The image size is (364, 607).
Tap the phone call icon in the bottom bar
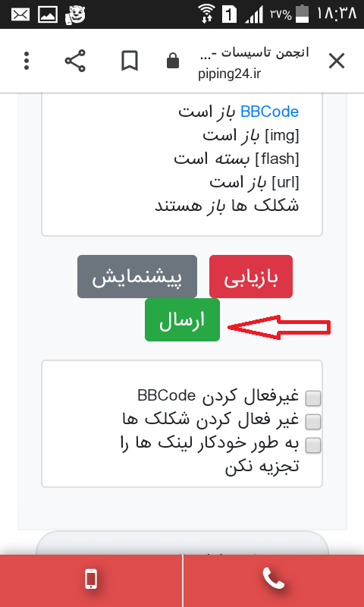tap(274, 579)
